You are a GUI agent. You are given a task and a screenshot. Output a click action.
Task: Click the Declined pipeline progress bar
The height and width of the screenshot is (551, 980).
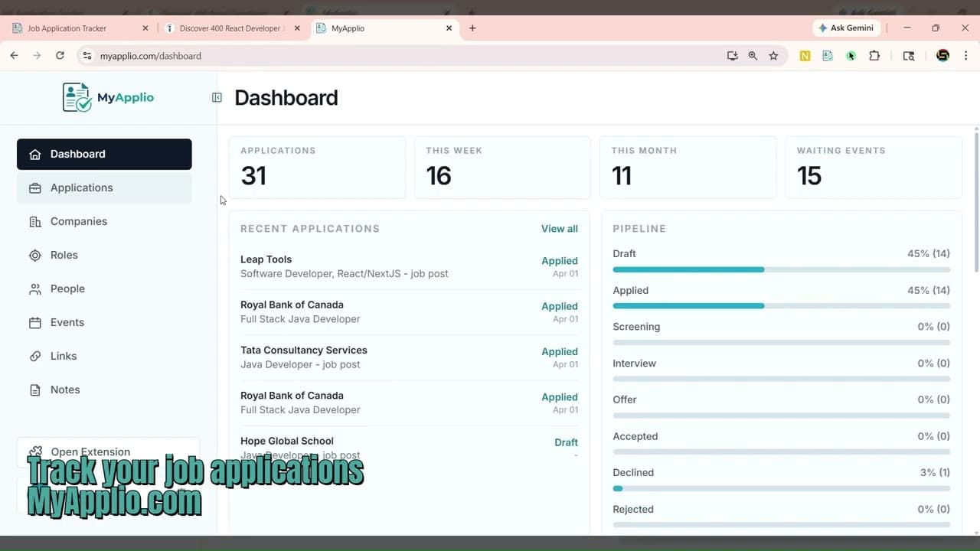[781, 488]
